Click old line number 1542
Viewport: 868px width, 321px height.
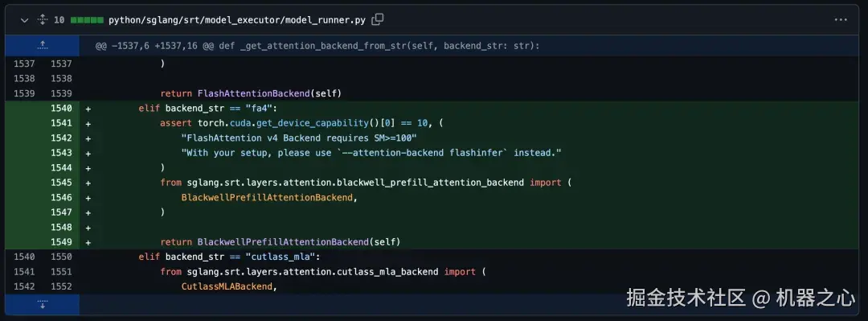[23, 286]
